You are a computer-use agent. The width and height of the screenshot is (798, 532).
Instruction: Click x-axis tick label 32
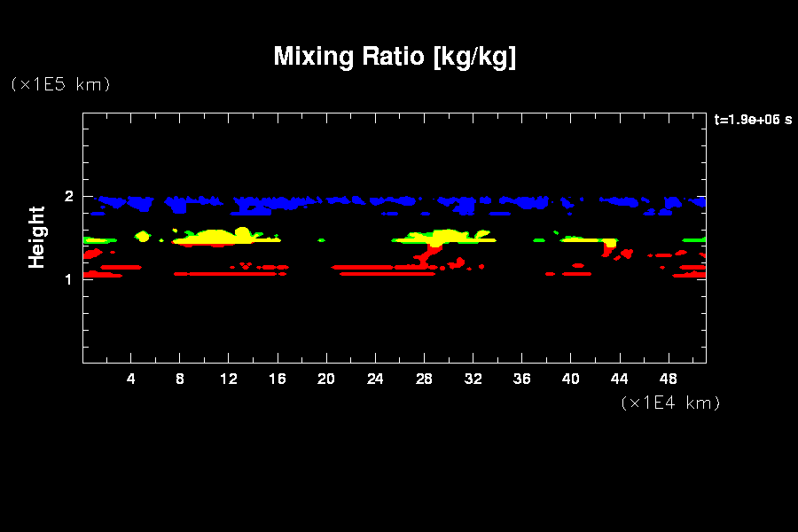(x=473, y=379)
